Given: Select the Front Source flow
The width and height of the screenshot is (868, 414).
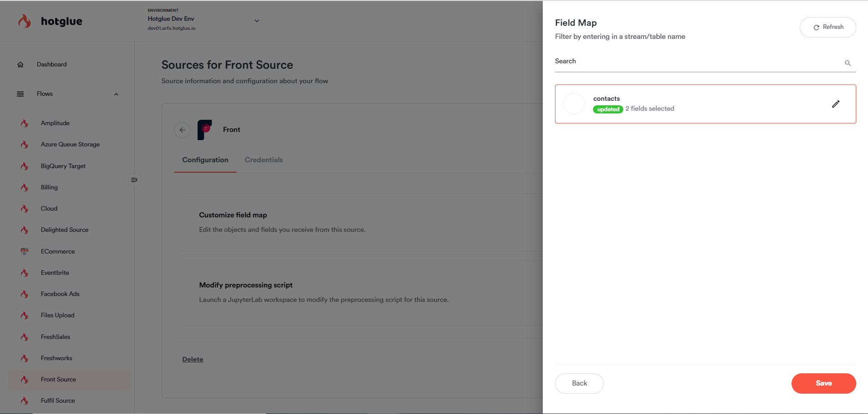Looking at the screenshot, I should (69, 380).
